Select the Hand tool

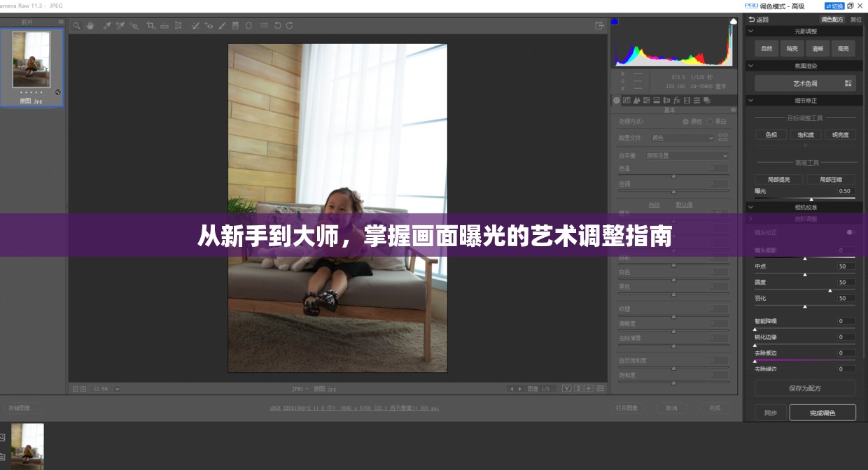(x=90, y=25)
